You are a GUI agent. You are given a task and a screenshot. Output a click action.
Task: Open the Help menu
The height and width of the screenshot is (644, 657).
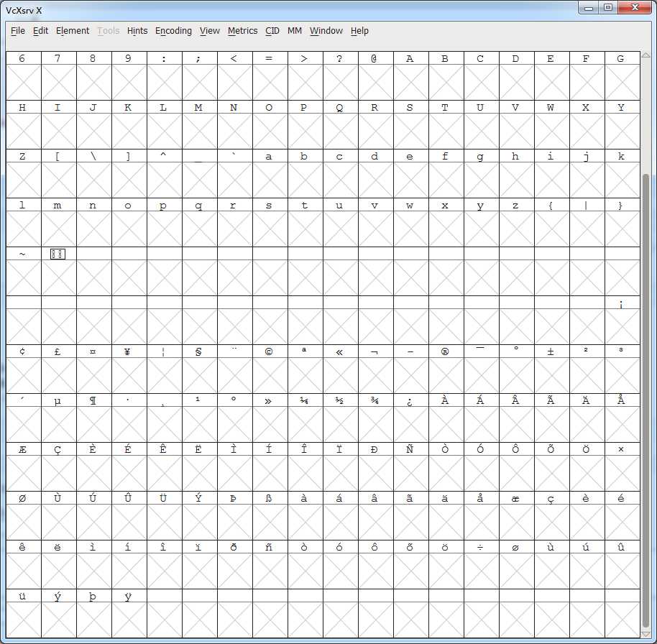click(x=359, y=31)
